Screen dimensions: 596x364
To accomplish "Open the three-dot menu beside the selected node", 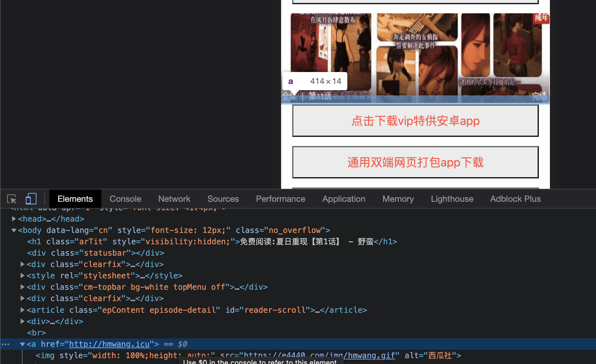I will tap(6, 344).
